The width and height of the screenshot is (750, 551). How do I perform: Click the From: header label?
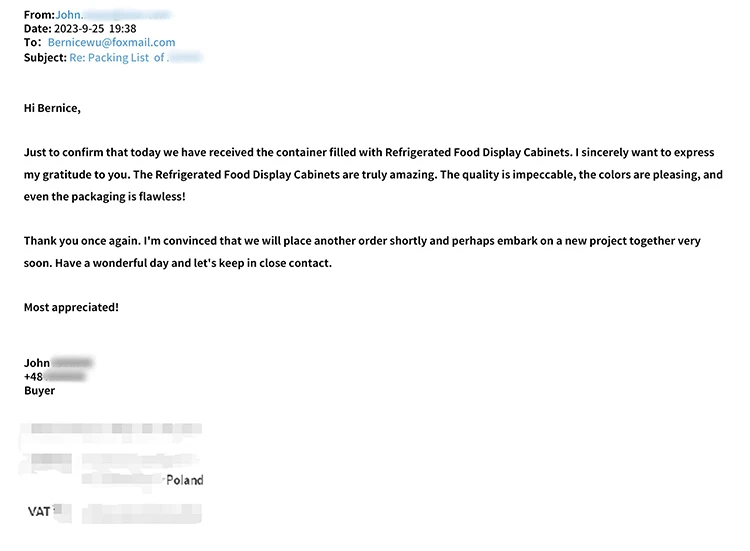39,15
